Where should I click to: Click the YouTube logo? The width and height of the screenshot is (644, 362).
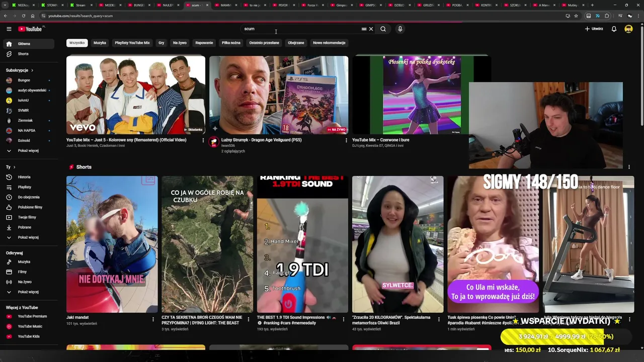click(x=30, y=29)
